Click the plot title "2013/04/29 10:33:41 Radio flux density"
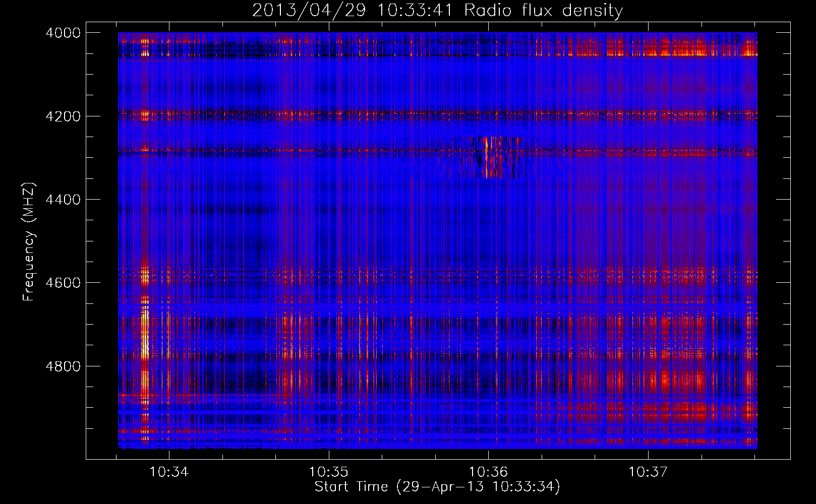Screen dimensions: 816x504 tap(437, 10)
